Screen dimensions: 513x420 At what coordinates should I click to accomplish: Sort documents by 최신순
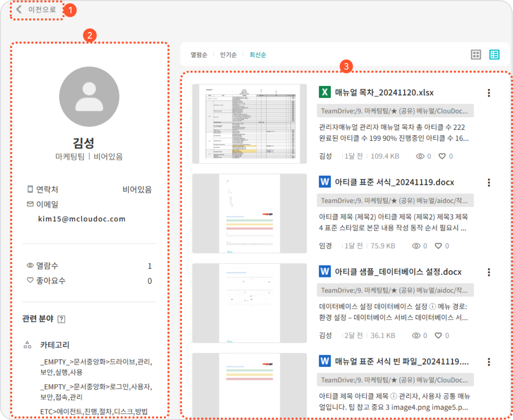point(257,55)
